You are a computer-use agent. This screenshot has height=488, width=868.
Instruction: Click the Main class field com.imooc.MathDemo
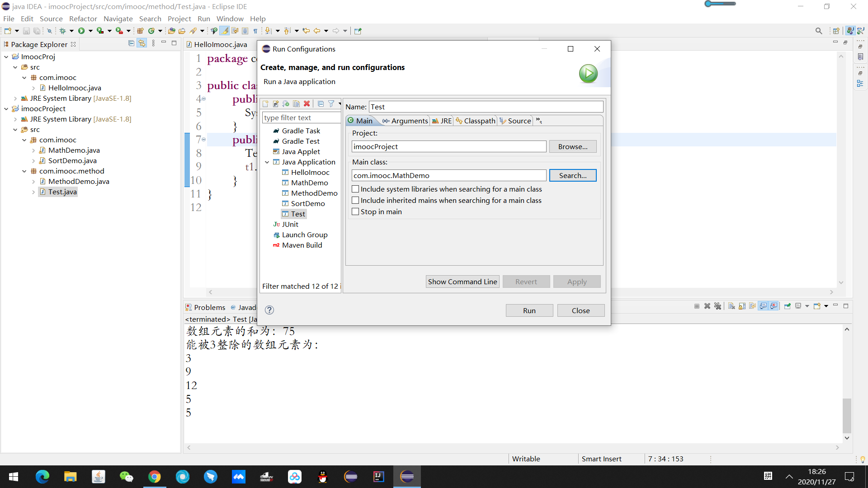point(449,175)
